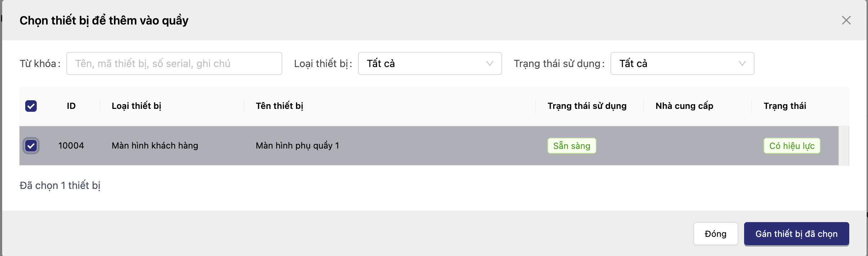Screen dimensions: 868x256
Task: Click the Tên thiết bị column header
Action: [x=279, y=106]
